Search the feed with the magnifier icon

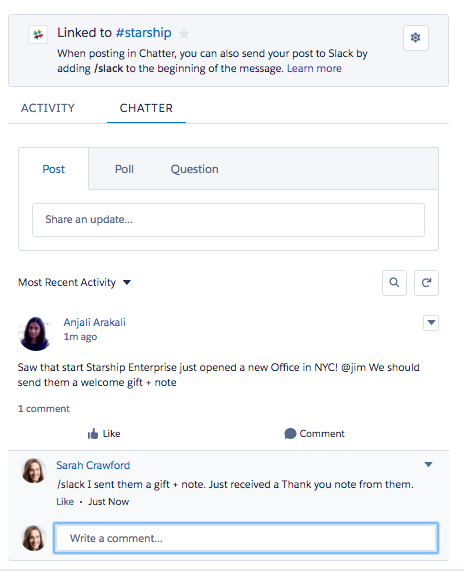pyautogui.click(x=394, y=283)
